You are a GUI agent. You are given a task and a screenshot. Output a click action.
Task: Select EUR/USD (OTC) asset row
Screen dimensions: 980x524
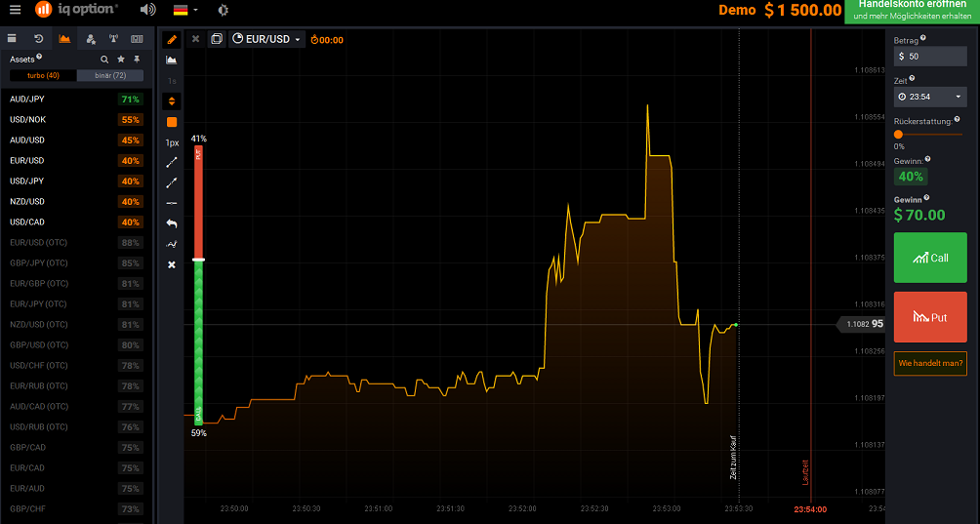[76, 243]
